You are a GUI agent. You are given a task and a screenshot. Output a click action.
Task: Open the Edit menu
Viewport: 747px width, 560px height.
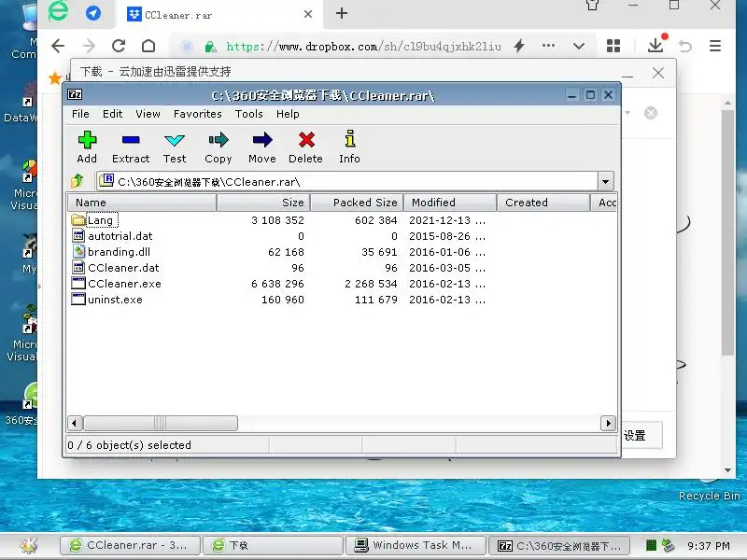tap(112, 114)
